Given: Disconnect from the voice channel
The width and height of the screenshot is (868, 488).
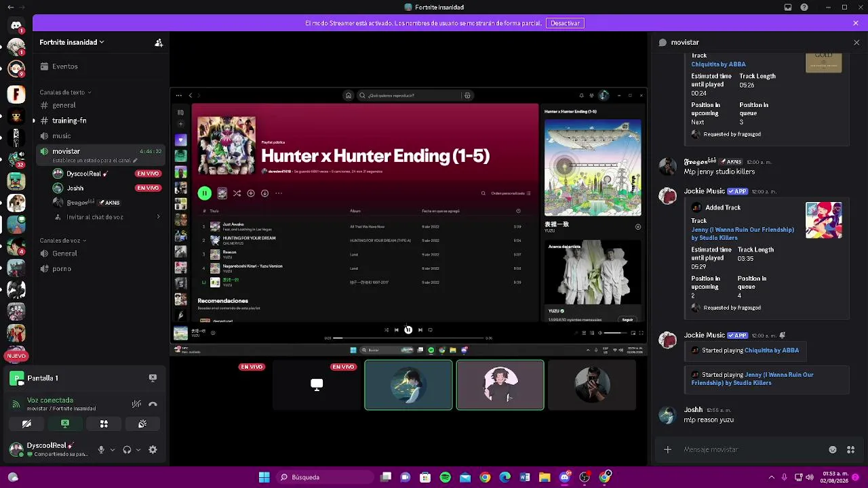Looking at the screenshot, I should 153,404.
